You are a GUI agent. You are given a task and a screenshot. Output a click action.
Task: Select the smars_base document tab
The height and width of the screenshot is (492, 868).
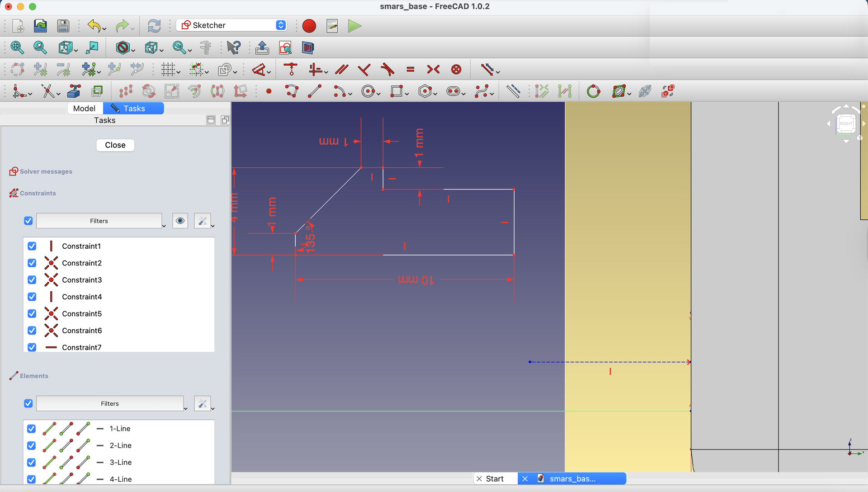(x=572, y=478)
